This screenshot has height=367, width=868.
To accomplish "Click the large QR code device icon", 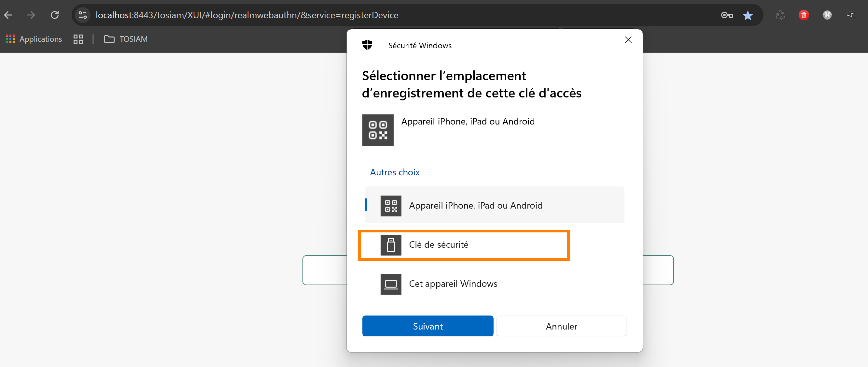I will point(378,130).
